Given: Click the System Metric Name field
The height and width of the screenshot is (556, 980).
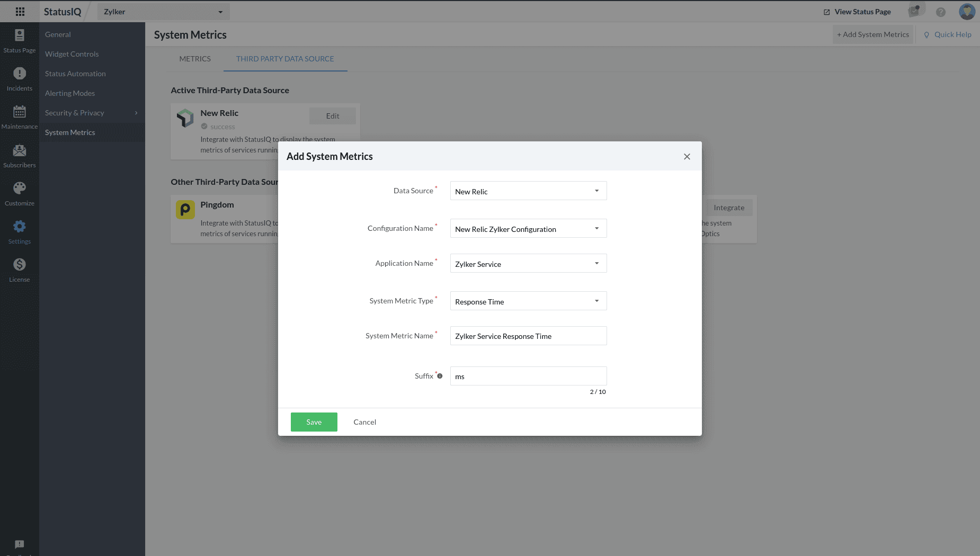Looking at the screenshot, I should point(528,336).
